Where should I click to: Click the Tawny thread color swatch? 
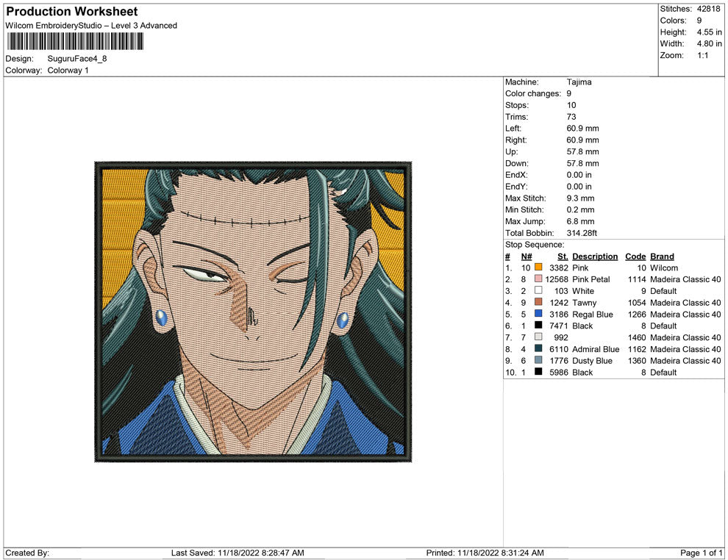538,302
